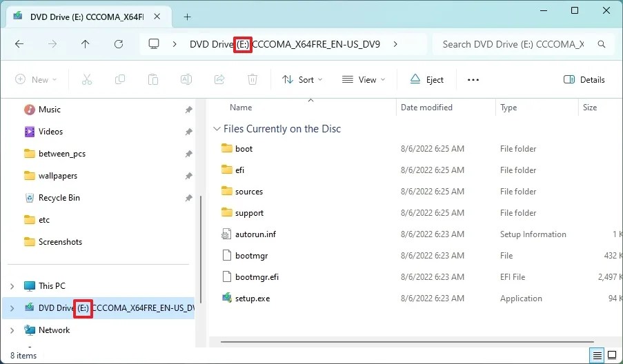Click the Cut scissors icon
Viewport: 623px width, 364px height.
[x=87, y=79]
